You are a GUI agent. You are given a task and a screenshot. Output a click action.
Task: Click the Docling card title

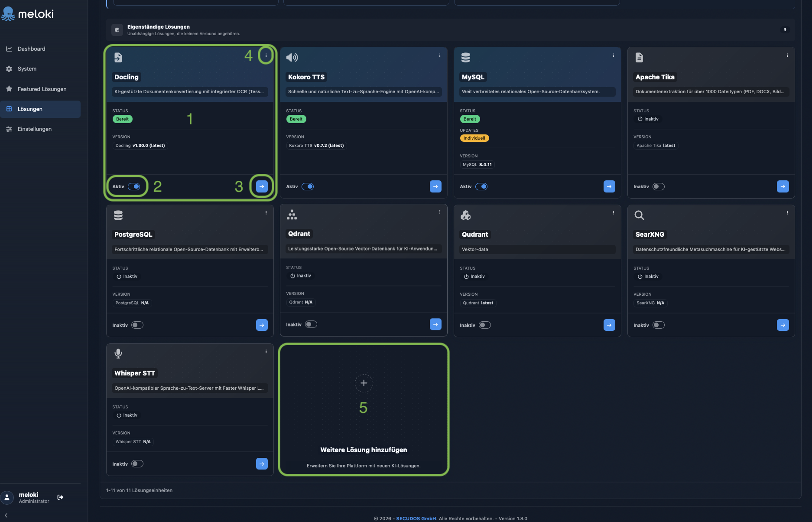(127, 77)
